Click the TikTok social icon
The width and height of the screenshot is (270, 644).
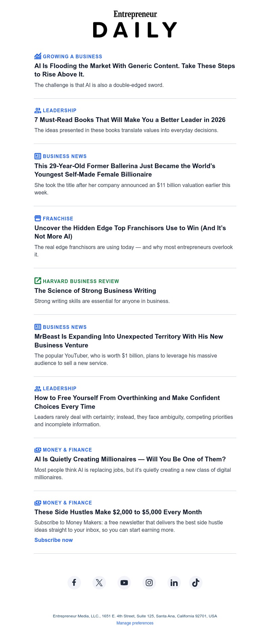pyautogui.click(x=196, y=583)
